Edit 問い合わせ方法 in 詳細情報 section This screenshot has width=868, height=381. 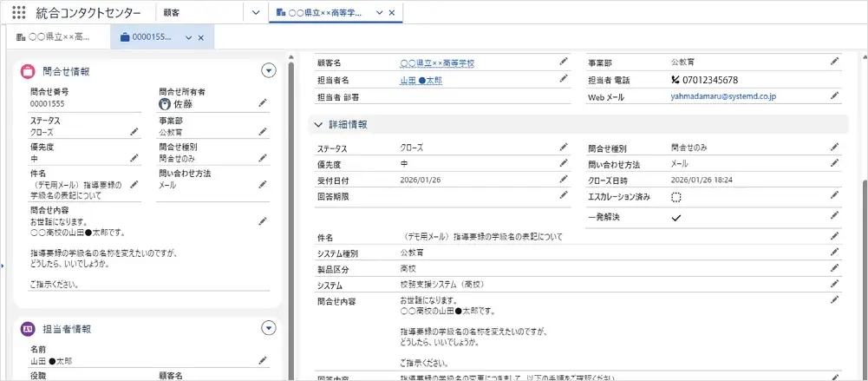(x=835, y=163)
